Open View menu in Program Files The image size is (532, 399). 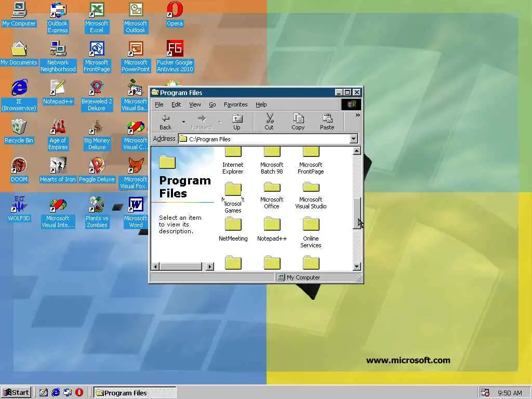coord(195,104)
